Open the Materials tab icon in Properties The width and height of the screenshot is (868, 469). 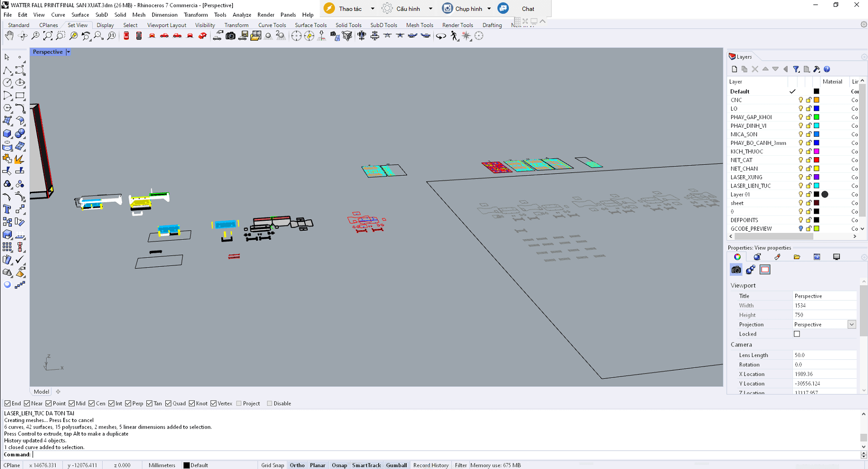[x=757, y=257]
